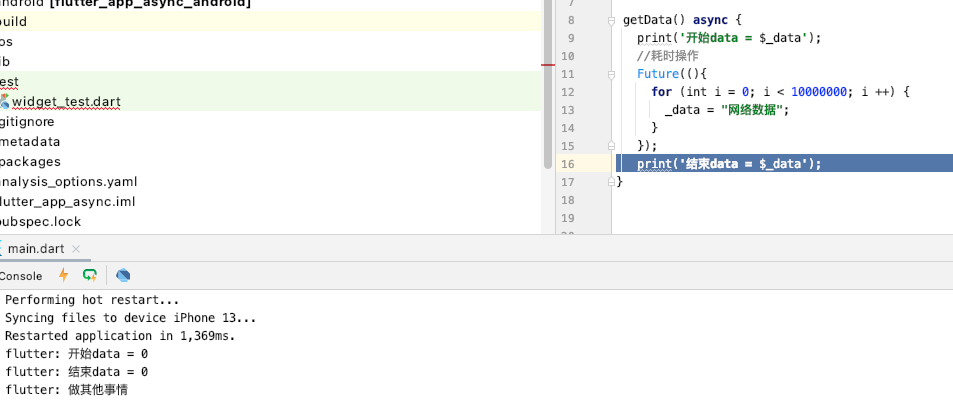Click the _data = "网络数据" assignment line
This screenshot has height=411, width=953.
[x=727, y=110]
